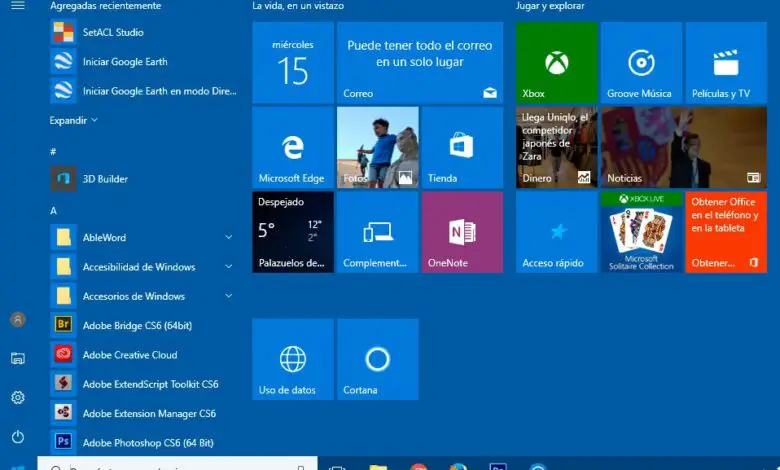
Task: Expand the AbleWord folder chevron
Action: [x=228, y=237]
